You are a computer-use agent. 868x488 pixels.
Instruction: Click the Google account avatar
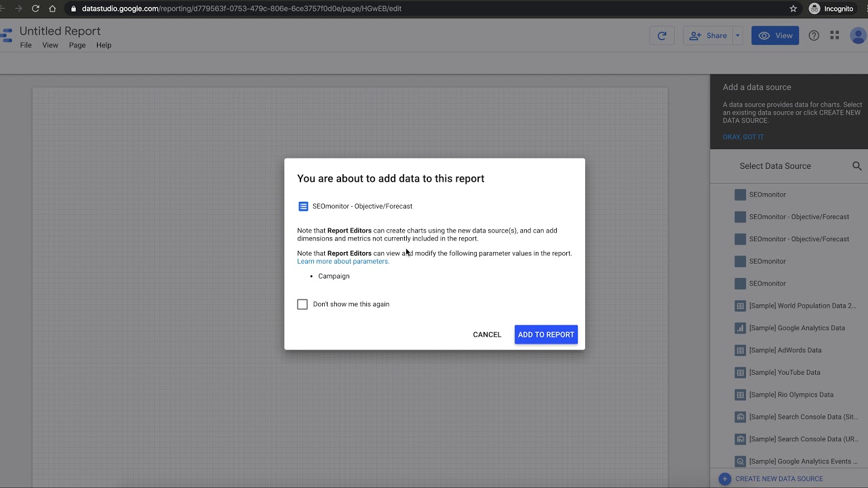coord(858,36)
